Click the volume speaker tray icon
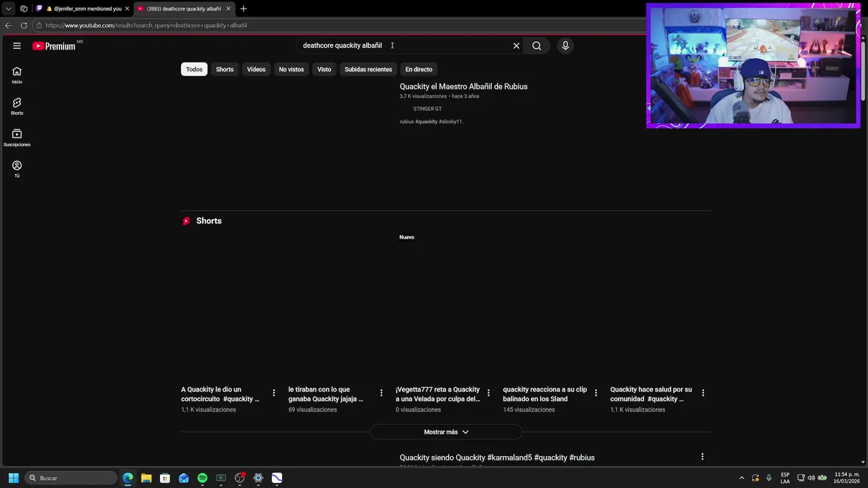Screen dimensions: 868x488 811,478
